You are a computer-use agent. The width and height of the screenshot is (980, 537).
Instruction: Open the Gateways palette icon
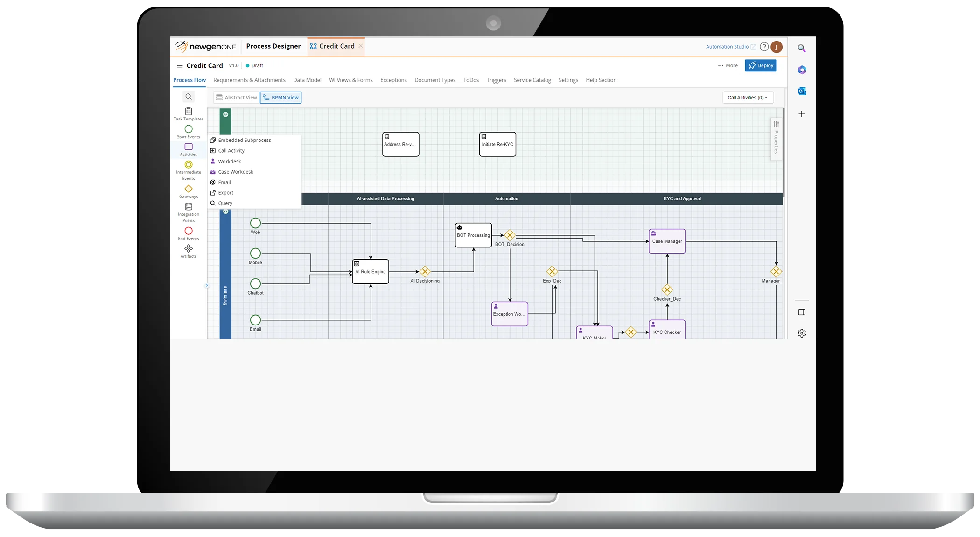click(189, 189)
